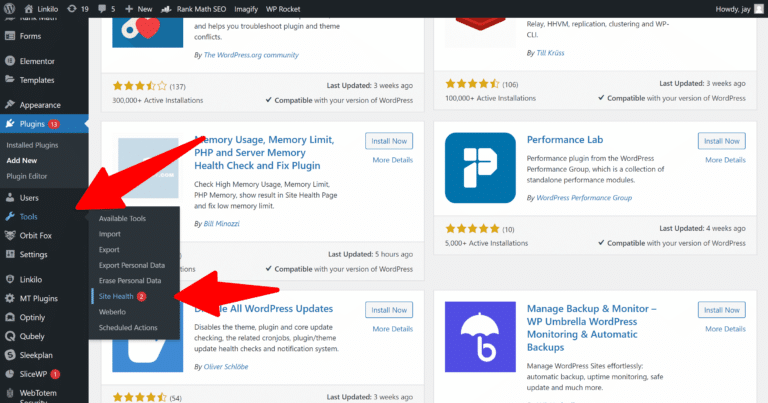The image size is (768, 403).
Task: Open Site Health from Tools flyout
Action: tap(116, 296)
